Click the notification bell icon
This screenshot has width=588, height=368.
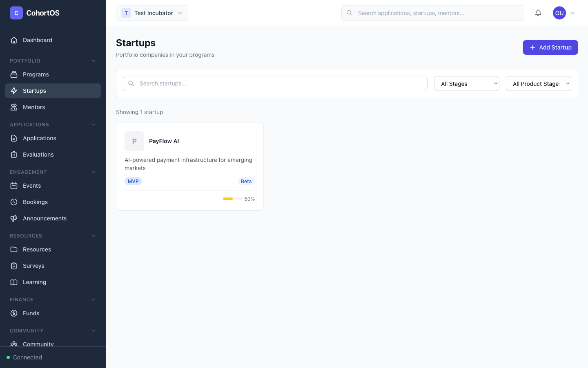(x=538, y=13)
